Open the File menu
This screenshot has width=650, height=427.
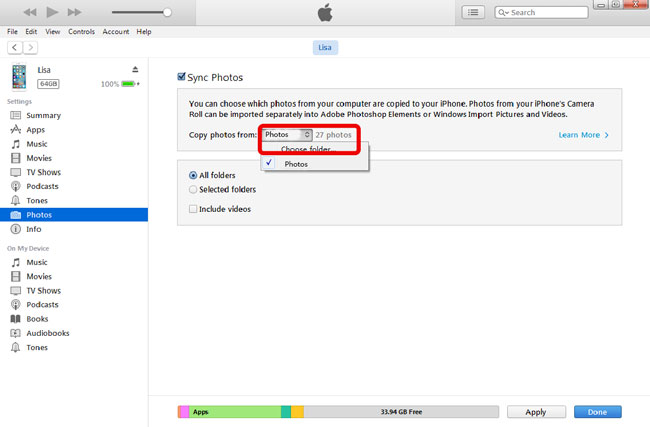click(x=12, y=32)
